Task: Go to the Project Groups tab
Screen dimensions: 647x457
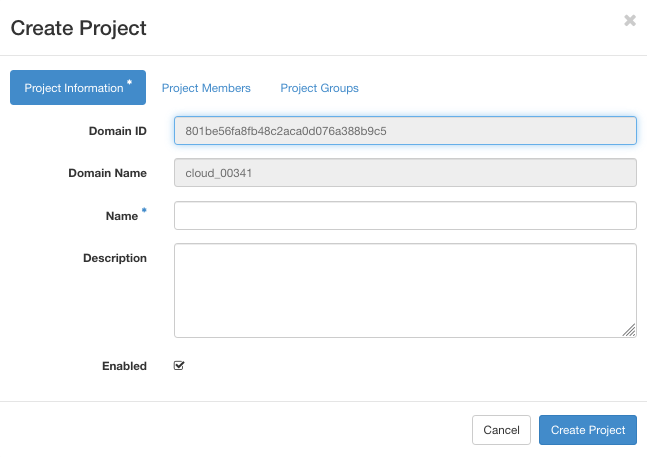Action: pos(319,88)
